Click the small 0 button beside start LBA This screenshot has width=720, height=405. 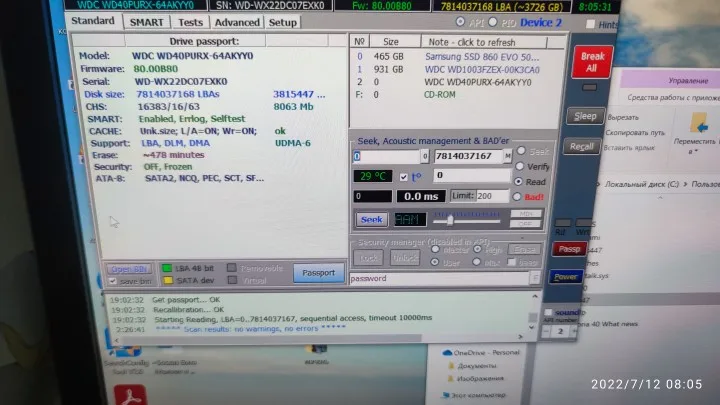425,157
